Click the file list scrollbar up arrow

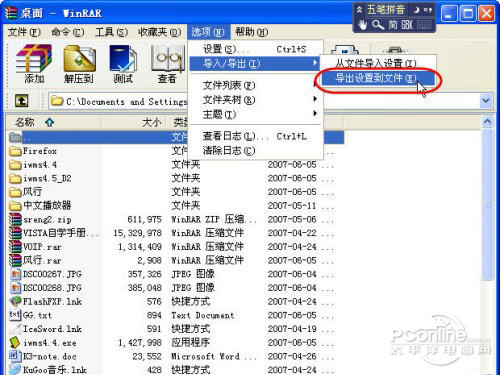[487, 122]
